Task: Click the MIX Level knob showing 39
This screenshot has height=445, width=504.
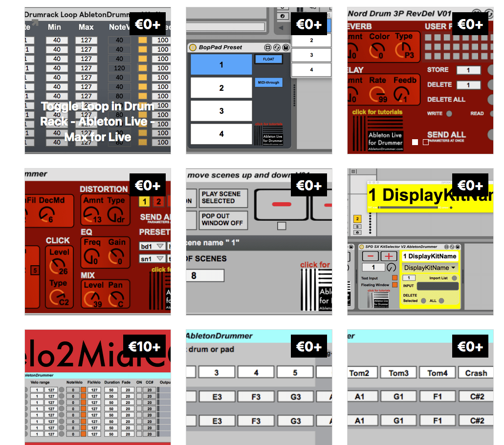Action: (92, 299)
